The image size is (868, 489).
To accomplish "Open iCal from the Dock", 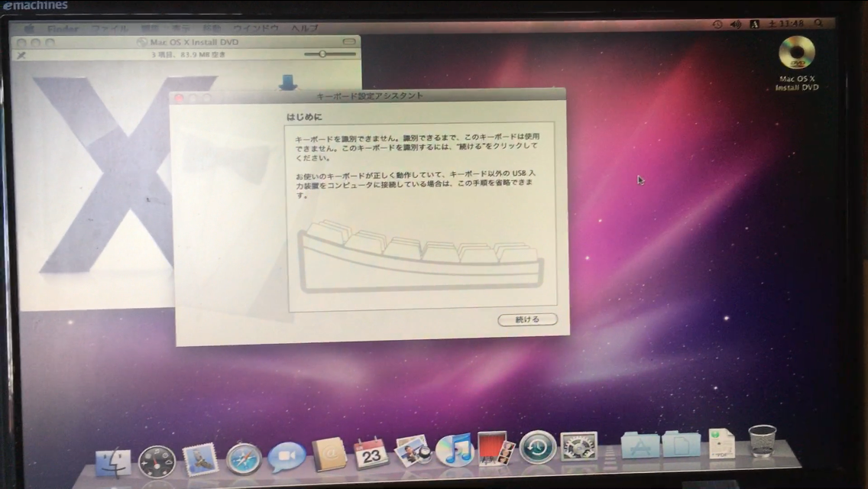I will [371, 453].
